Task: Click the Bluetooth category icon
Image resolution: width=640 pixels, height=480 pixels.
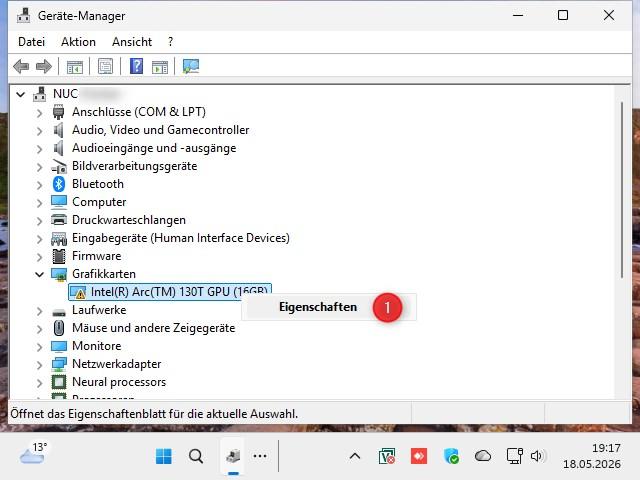Action: tap(59, 184)
